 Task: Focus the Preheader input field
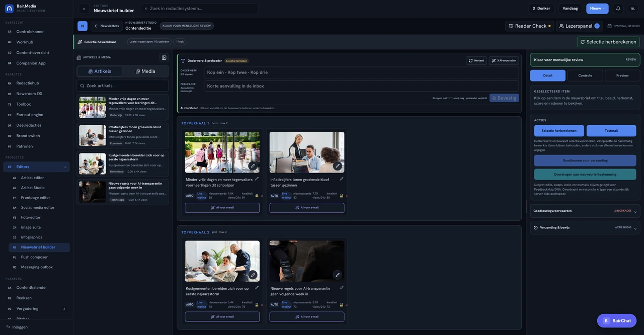point(362,86)
